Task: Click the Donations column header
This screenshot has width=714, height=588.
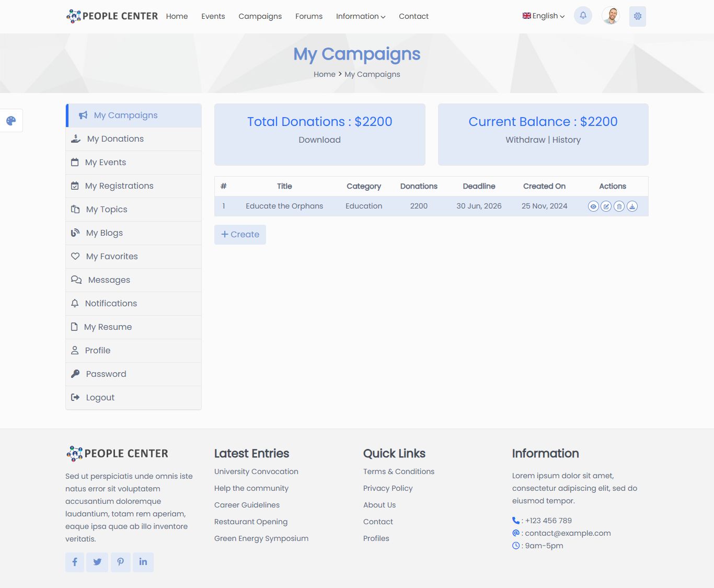Action: pyautogui.click(x=419, y=186)
